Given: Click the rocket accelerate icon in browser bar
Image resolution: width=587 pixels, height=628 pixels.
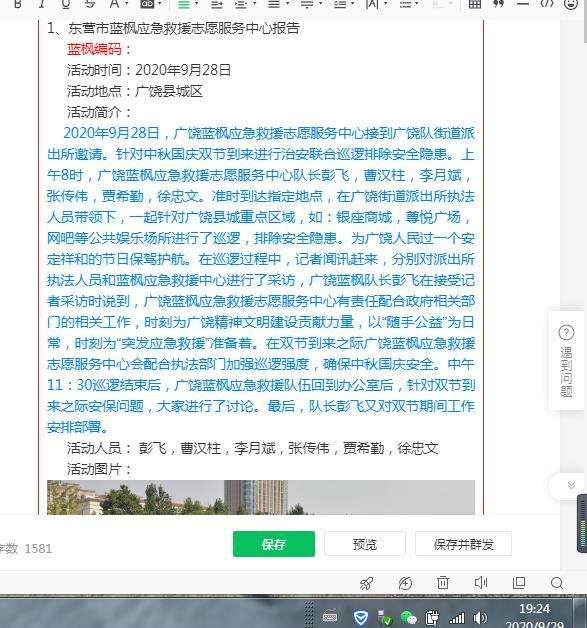Looking at the screenshot, I should pos(366,583).
